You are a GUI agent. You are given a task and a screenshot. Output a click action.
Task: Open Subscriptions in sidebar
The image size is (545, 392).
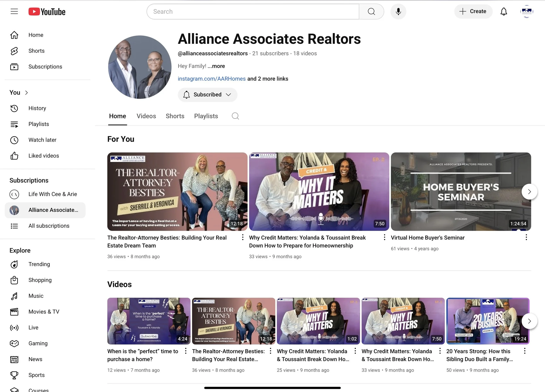45,67
